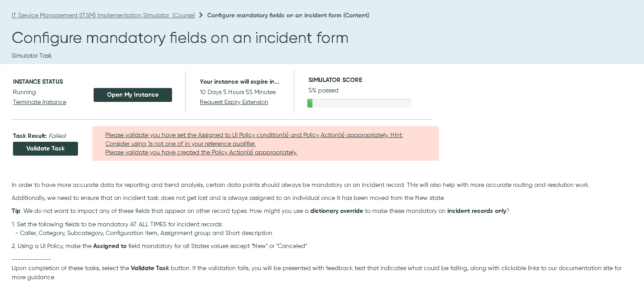644x300 pixels.
Task: Follow the ITSM Implementation Simulator (Course) breadcrumb
Action: point(103,15)
